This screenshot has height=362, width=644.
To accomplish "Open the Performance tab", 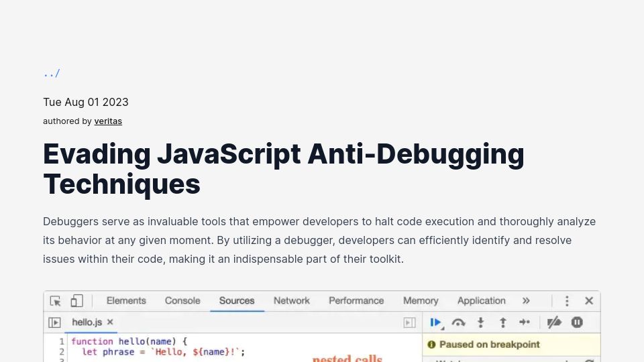I will coord(356,301).
